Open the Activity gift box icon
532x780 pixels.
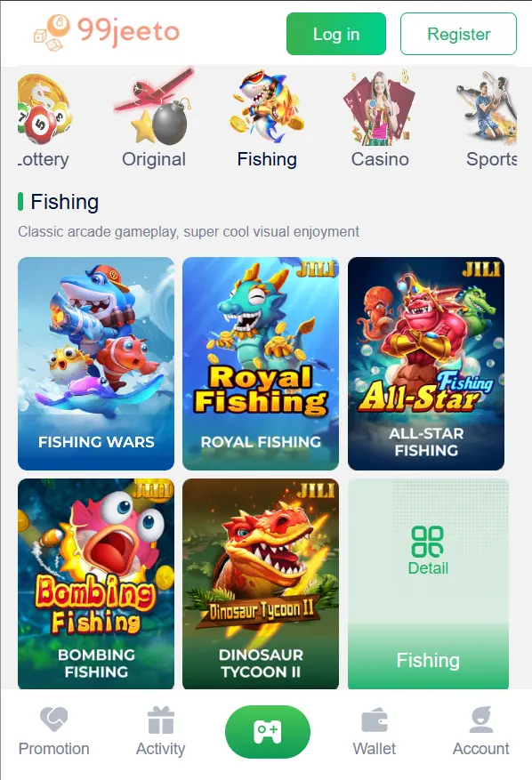point(161,720)
